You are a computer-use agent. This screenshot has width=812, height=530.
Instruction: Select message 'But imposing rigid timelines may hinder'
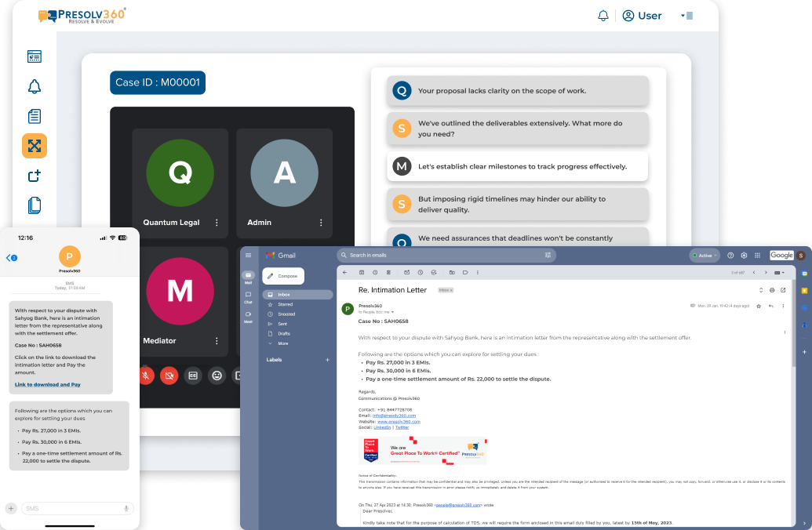518,205
